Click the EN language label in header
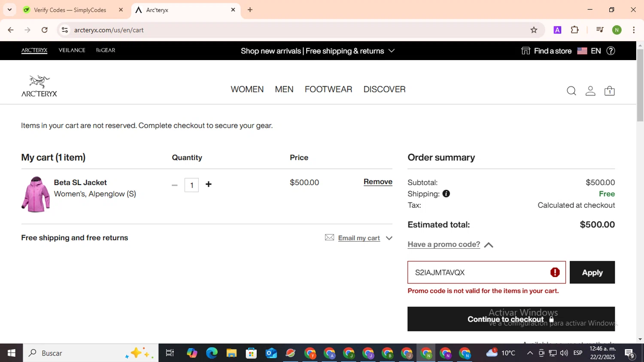 [595, 51]
